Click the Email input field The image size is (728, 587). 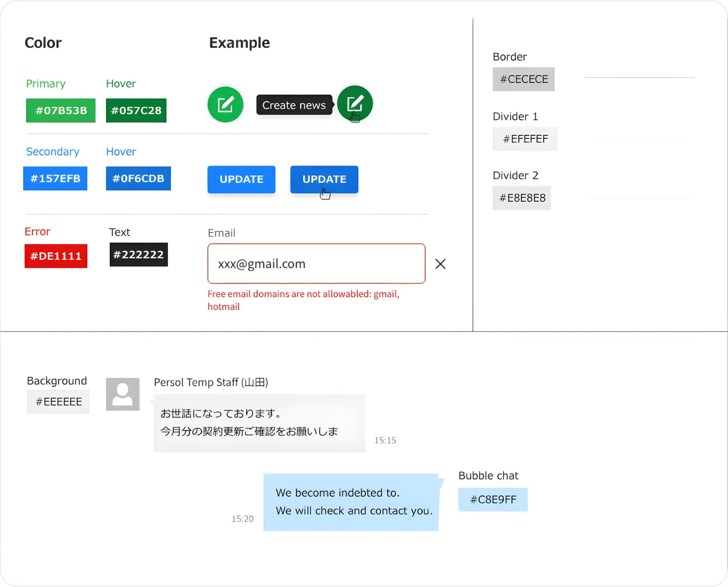pos(316,264)
